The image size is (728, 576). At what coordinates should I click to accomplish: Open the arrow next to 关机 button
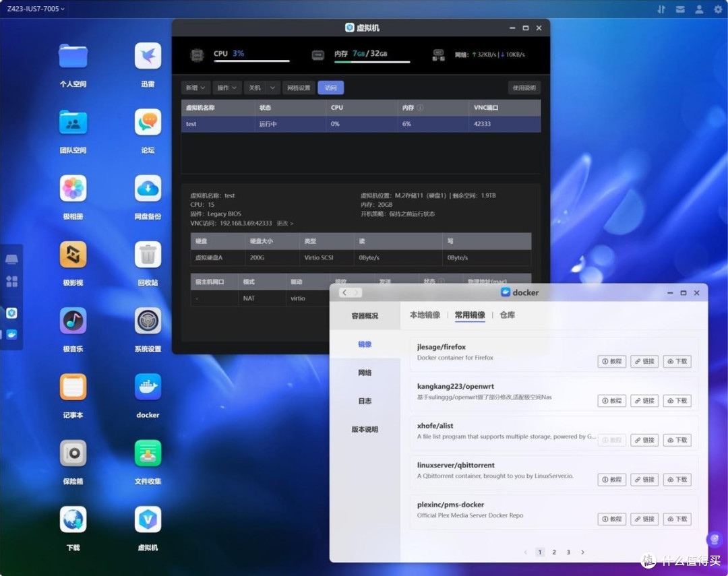click(x=272, y=88)
